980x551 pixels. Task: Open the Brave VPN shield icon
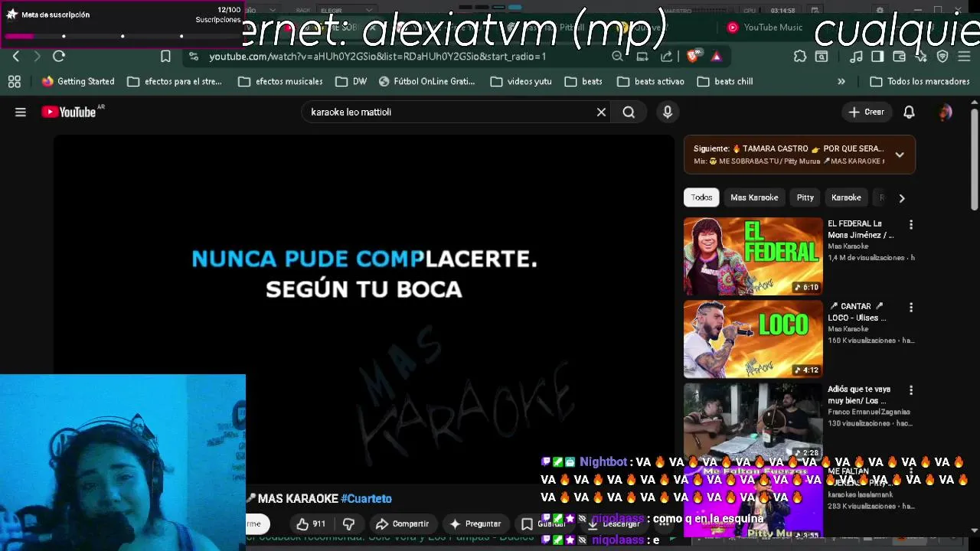click(942, 57)
